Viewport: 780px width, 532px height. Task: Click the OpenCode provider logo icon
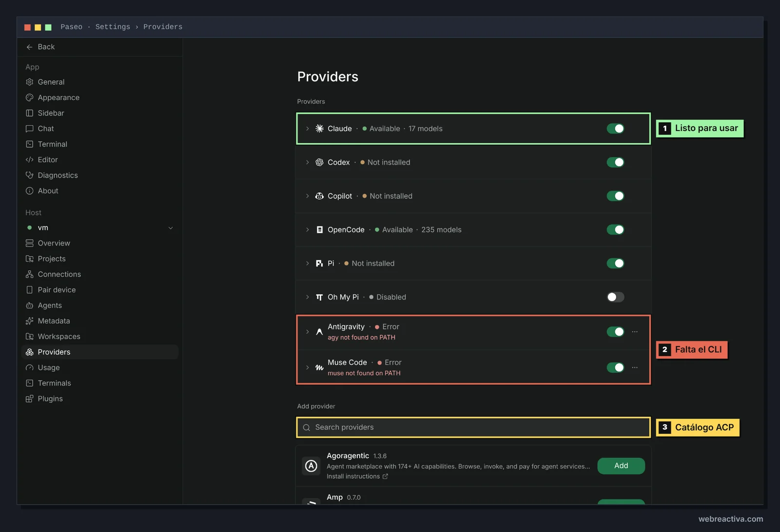pyautogui.click(x=319, y=229)
